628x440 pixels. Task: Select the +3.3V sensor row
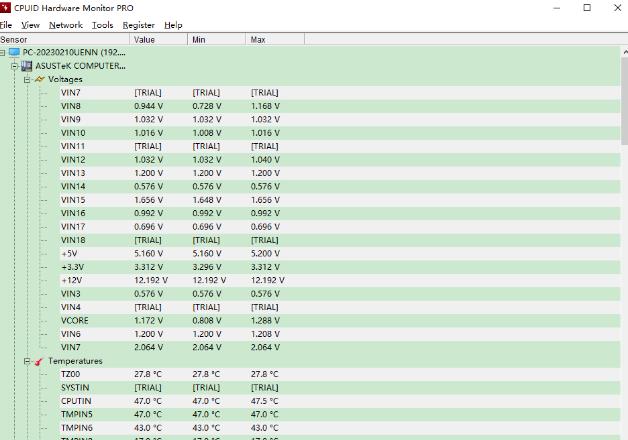tap(340, 267)
